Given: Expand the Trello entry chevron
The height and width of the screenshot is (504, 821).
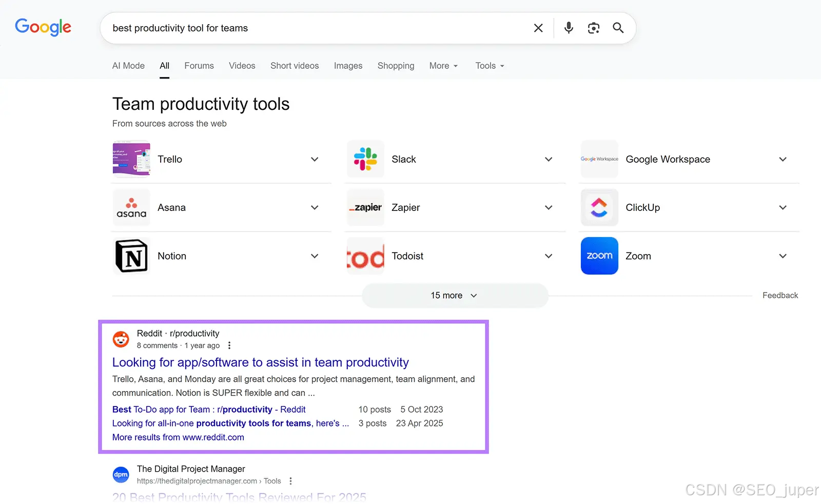Looking at the screenshot, I should (315, 159).
